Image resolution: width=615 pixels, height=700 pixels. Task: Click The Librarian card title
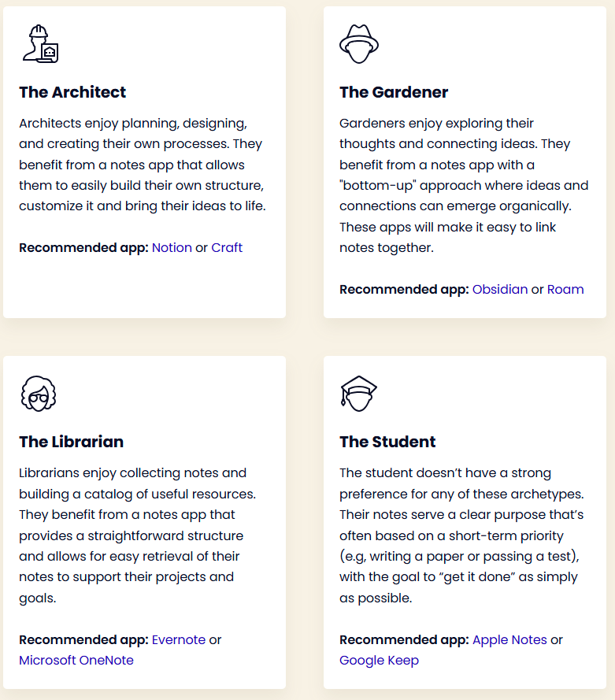click(71, 442)
